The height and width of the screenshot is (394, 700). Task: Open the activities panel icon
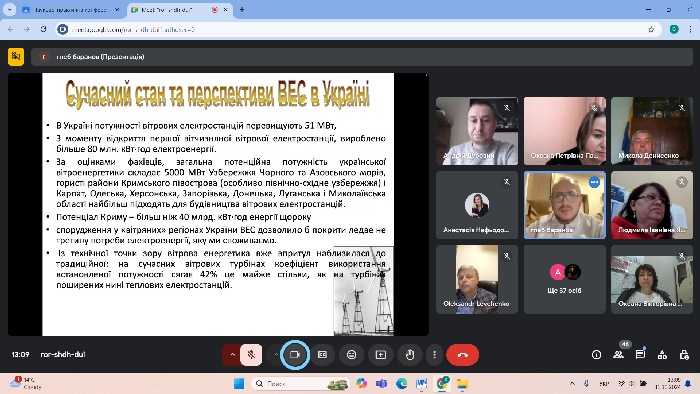coord(662,355)
